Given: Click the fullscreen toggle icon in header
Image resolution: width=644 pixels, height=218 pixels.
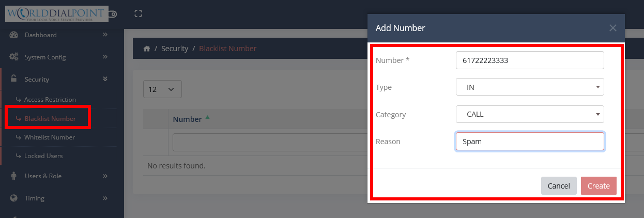Looking at the screenshot, I should (x=138, y=14).
